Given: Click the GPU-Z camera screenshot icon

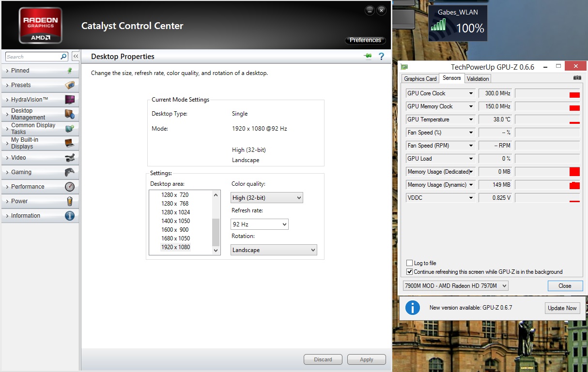Looking at the screenshot, I should (577, 78).
